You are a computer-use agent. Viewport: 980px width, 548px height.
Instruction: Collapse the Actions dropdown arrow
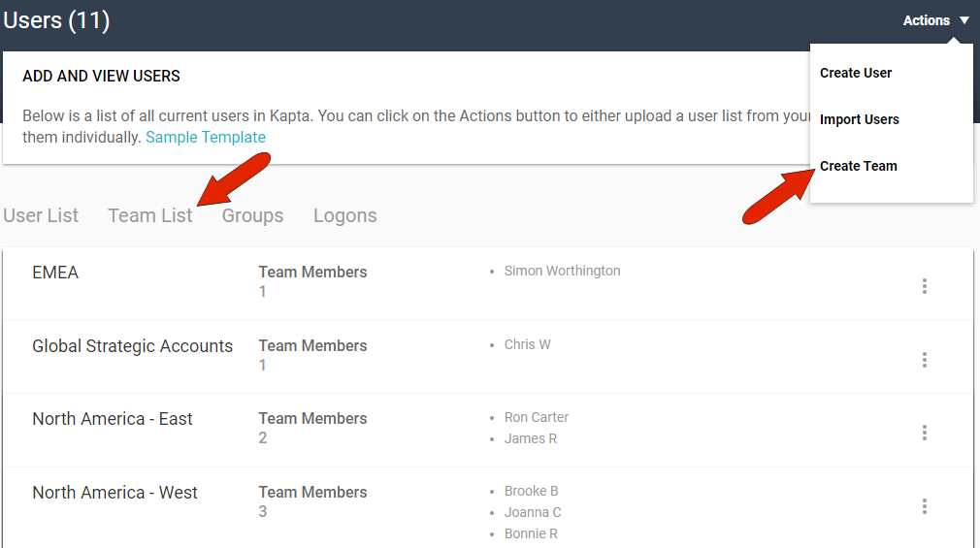[964, 20]
